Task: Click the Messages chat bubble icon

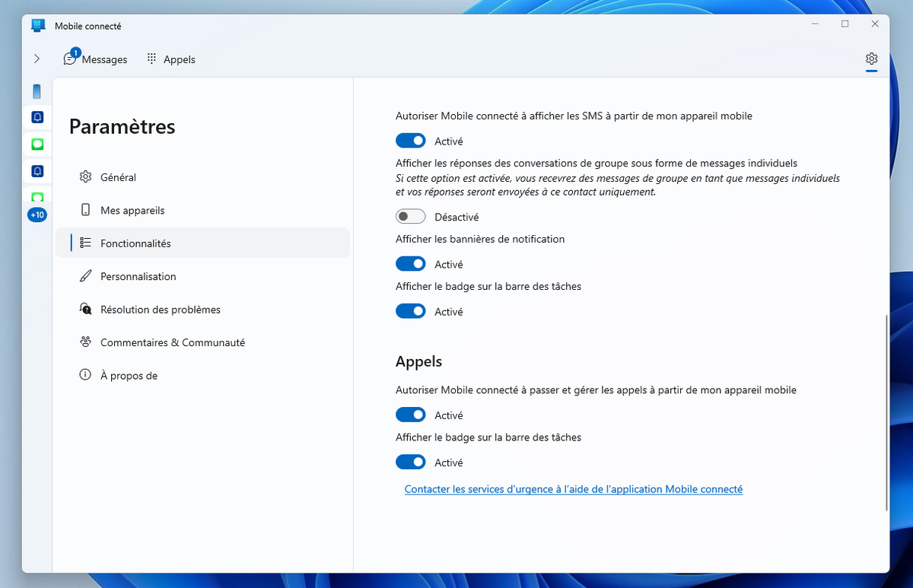Action: pyautogui.click(x=70, y=59)
